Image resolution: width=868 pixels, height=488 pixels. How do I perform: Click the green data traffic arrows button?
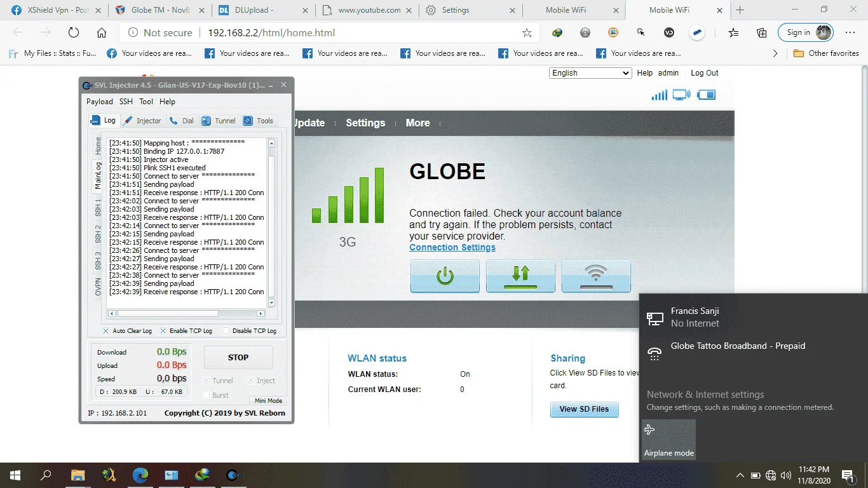520,276
